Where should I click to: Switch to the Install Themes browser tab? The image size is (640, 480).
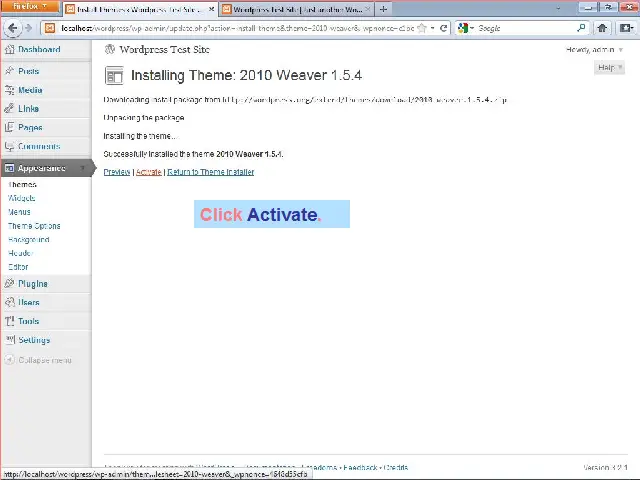click(140, 9)
